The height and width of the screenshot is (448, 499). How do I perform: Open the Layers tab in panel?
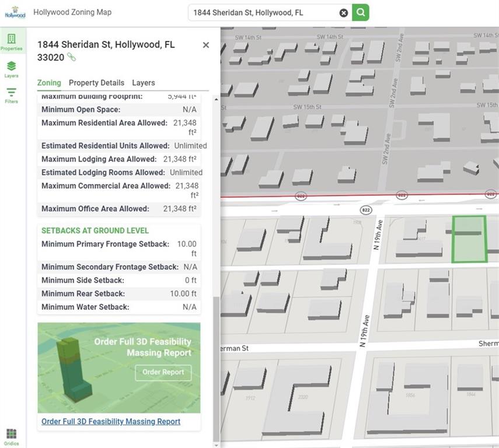click(x=143, y=83)
